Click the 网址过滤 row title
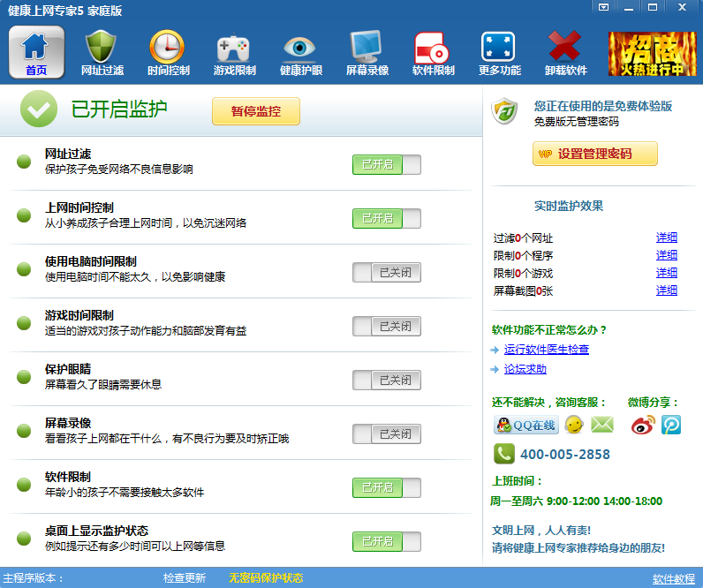Viewport: 703px width, 588px height. tap(68, 154)
